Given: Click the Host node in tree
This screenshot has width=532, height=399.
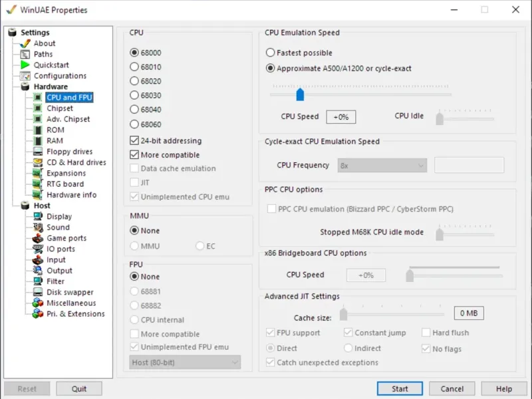Looking at the screenshot, I should [x=42, y=205].
